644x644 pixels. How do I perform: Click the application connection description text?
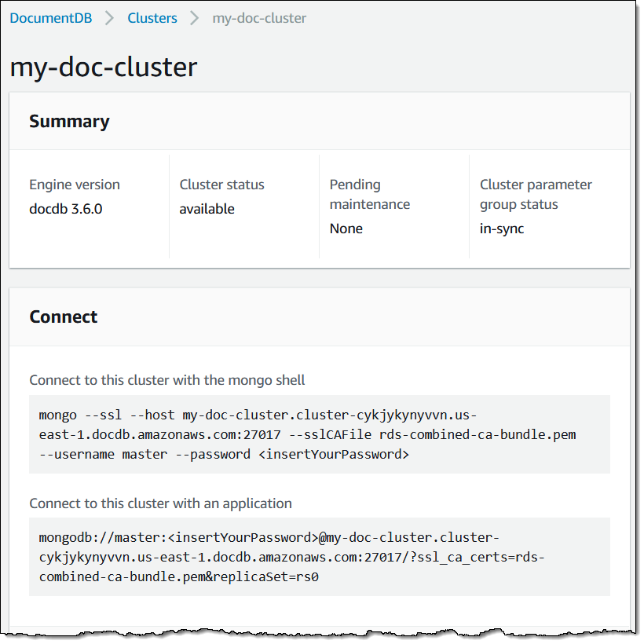point(160,503)
